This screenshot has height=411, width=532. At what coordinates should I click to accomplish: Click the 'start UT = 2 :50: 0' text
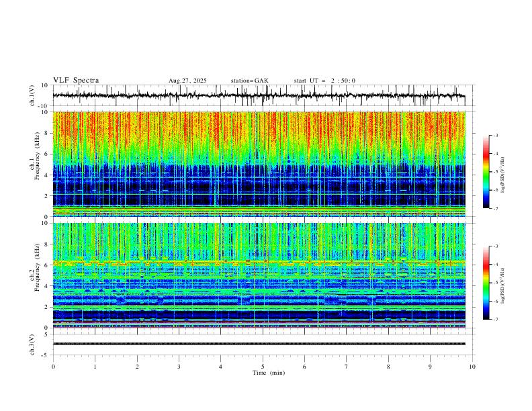click(324, 81)
